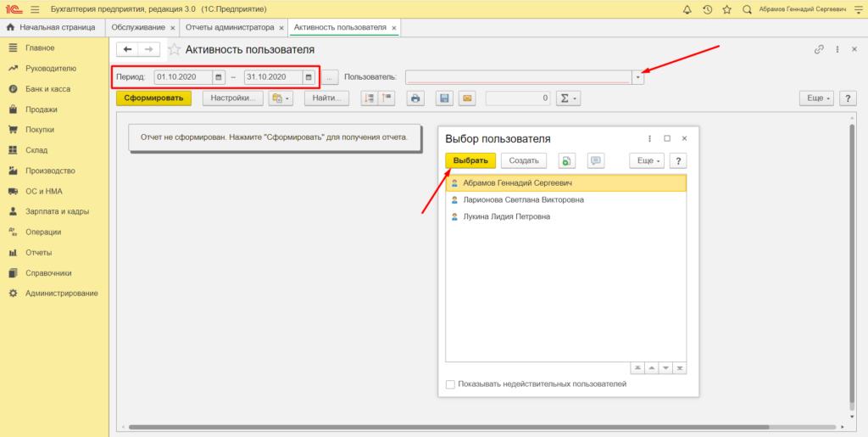Click the yellow Выбрать button
Viewport: 868px width, 437px height.
click(470, 160)
